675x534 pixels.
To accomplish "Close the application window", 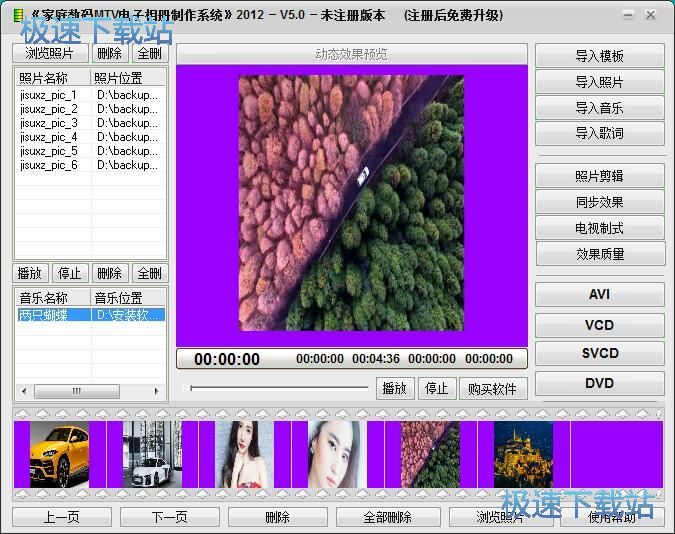I will click(650, 16).
